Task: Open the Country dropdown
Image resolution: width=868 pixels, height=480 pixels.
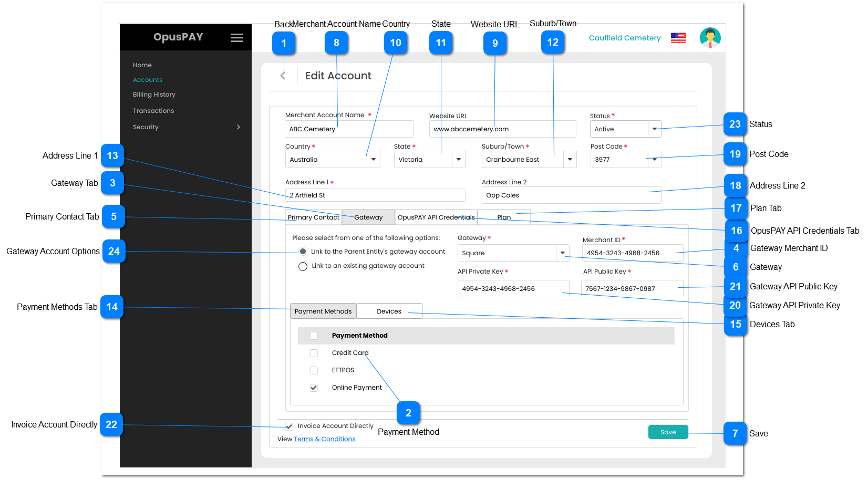Action: tap(373, 160)
